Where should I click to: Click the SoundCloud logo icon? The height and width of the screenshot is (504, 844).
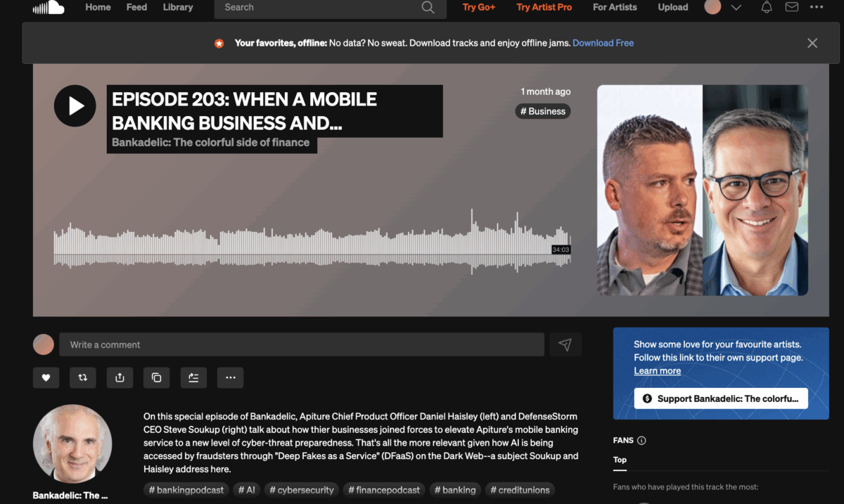click(49, 8)
